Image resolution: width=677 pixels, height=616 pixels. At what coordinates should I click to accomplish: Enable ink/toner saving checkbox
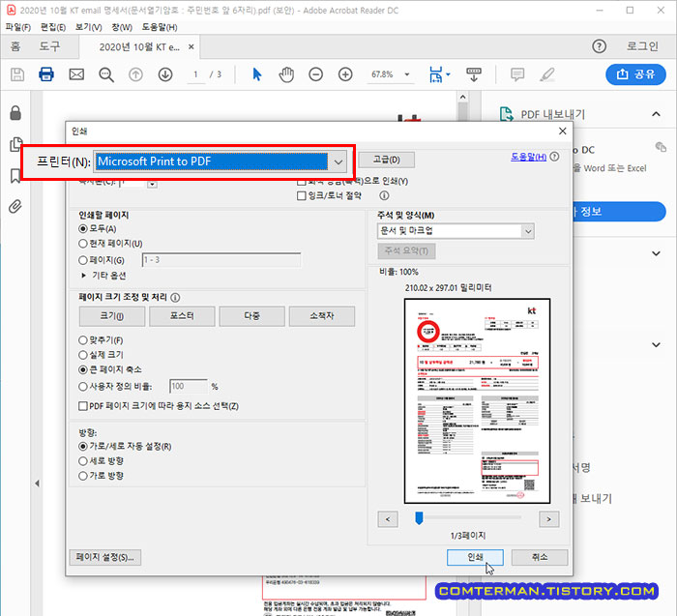pyautogui.click(x=301, y=196)
